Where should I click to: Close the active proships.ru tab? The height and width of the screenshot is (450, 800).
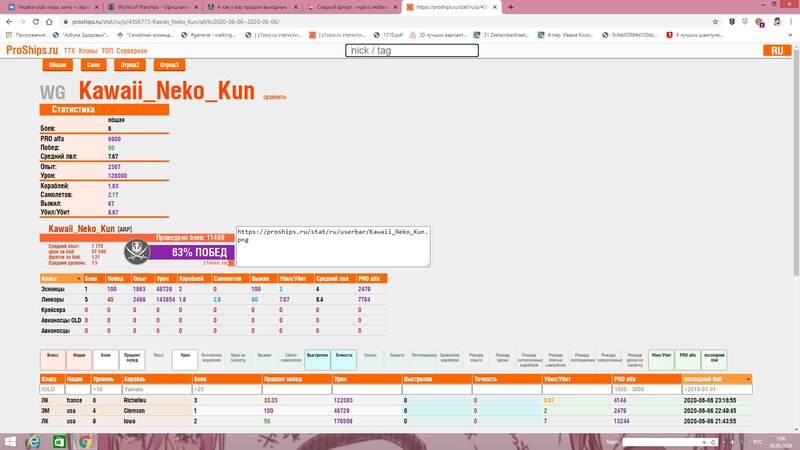pyautogui.click(x=495, y=7)
